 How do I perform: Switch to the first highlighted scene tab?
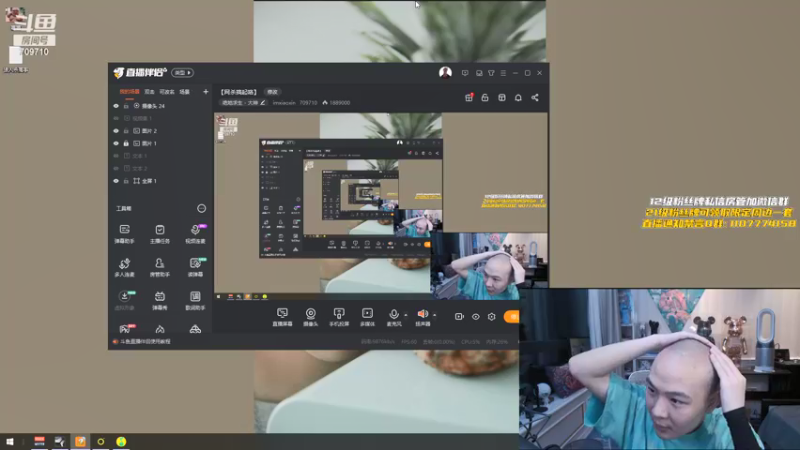coord(129,92)
